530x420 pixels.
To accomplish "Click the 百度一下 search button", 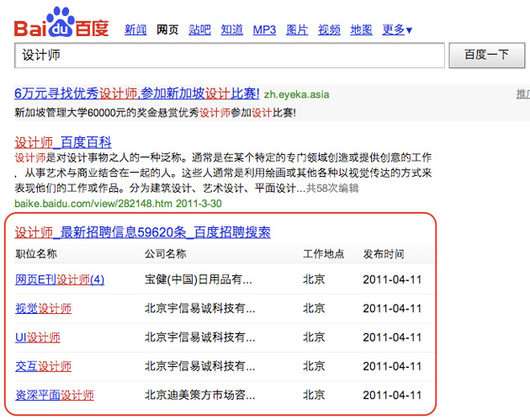I will [487, 55].
